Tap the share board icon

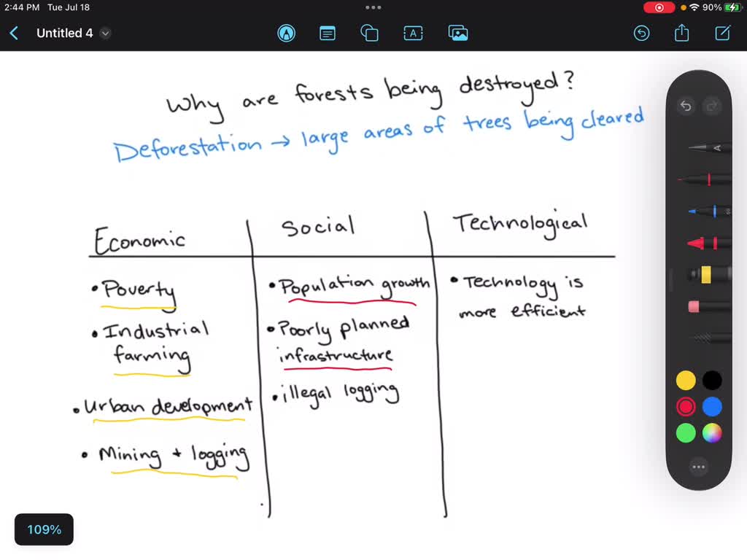tap(682, 33)
